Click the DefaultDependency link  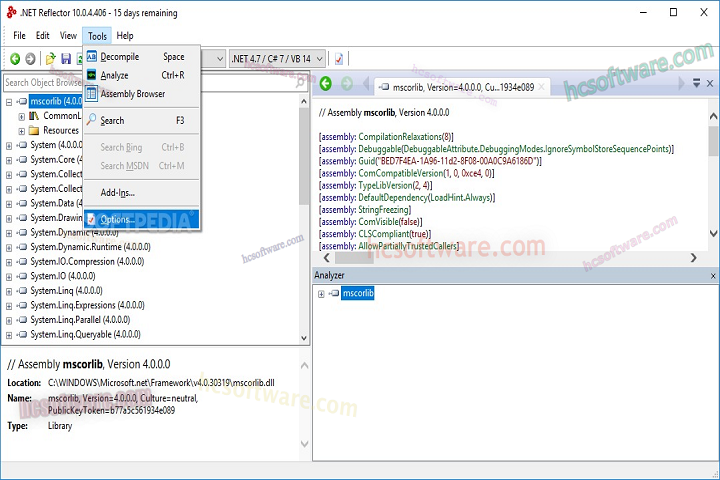coord(393,198)
